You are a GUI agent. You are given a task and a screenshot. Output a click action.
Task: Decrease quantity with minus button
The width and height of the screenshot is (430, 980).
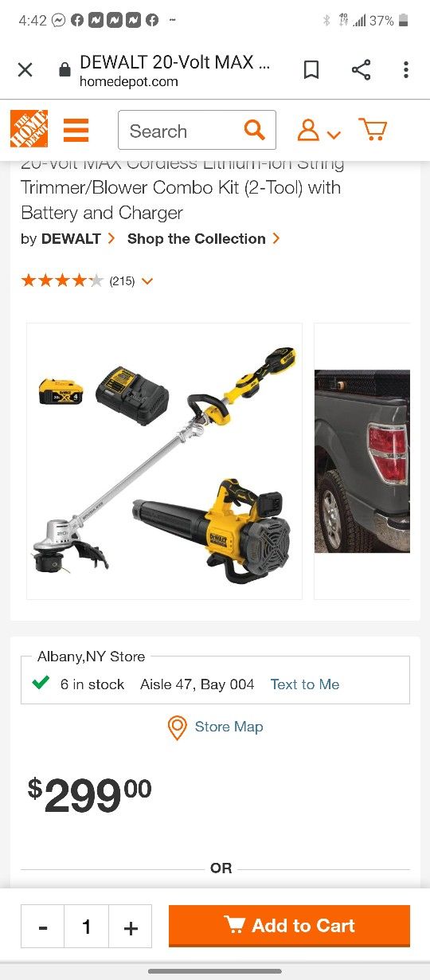43,927
